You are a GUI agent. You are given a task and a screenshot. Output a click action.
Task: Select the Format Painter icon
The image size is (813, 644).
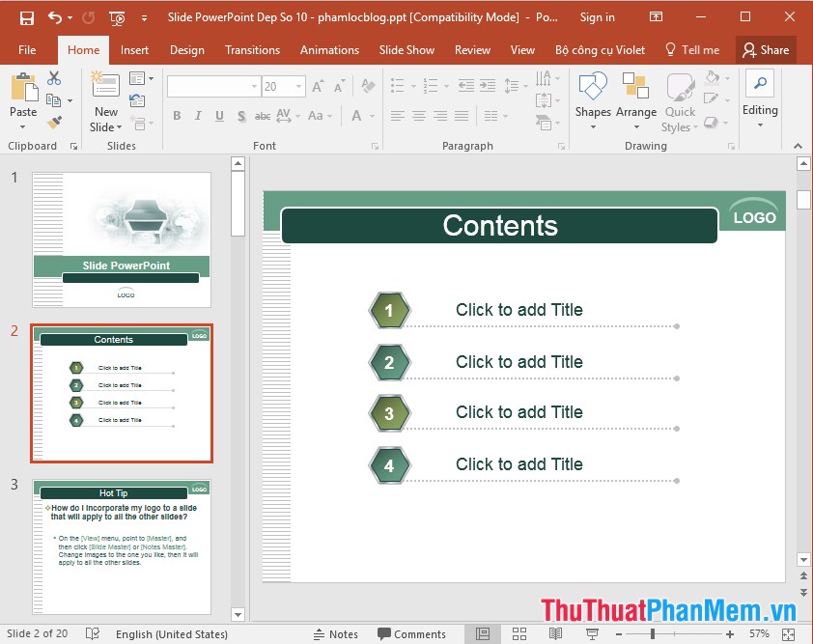pyautogui.click(x=56, y=124)
